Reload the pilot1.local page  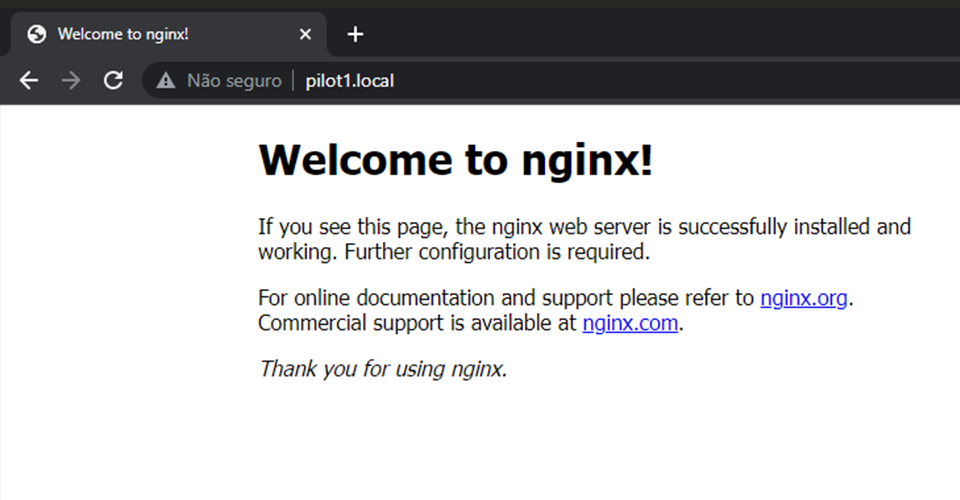tap(114, 81)
